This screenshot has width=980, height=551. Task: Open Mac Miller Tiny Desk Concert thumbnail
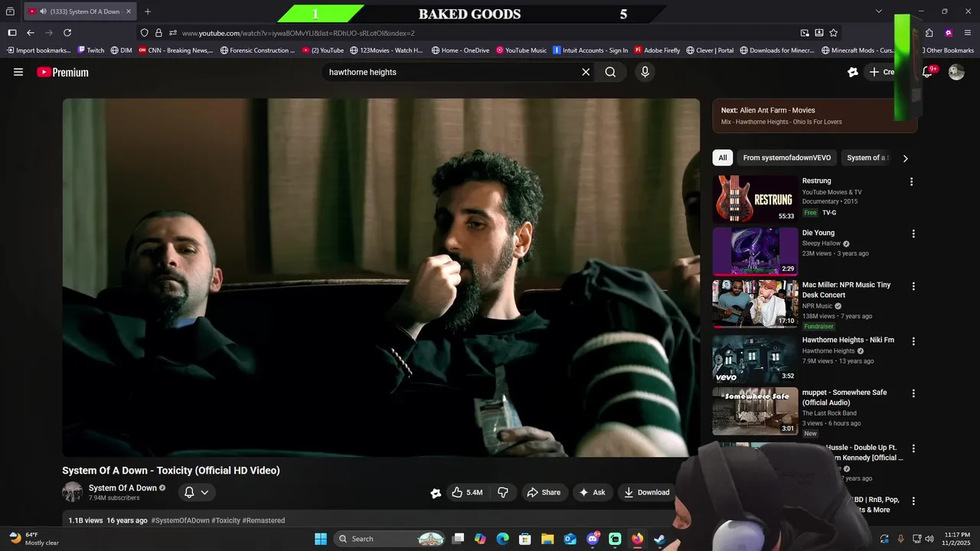pyautogui.click(x=756, y=304)
